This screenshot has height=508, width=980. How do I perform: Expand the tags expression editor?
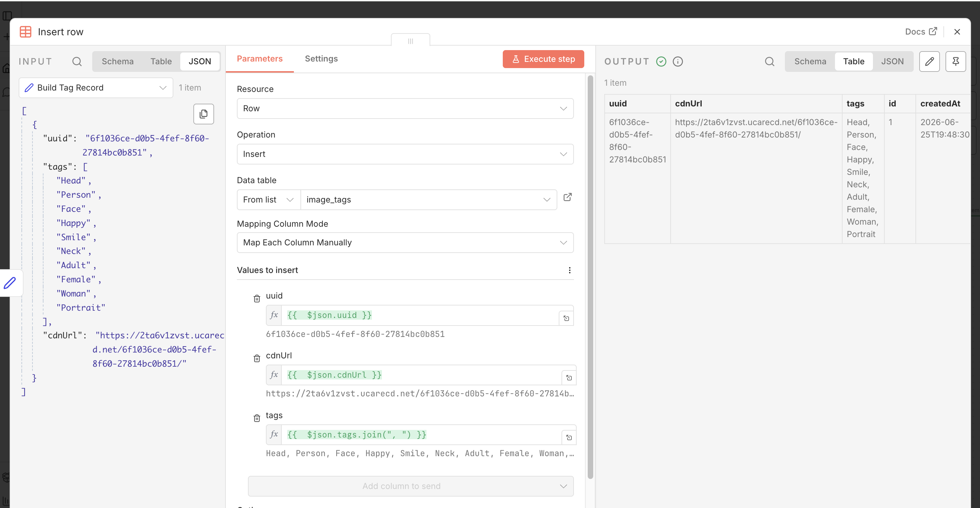point(569,438)
